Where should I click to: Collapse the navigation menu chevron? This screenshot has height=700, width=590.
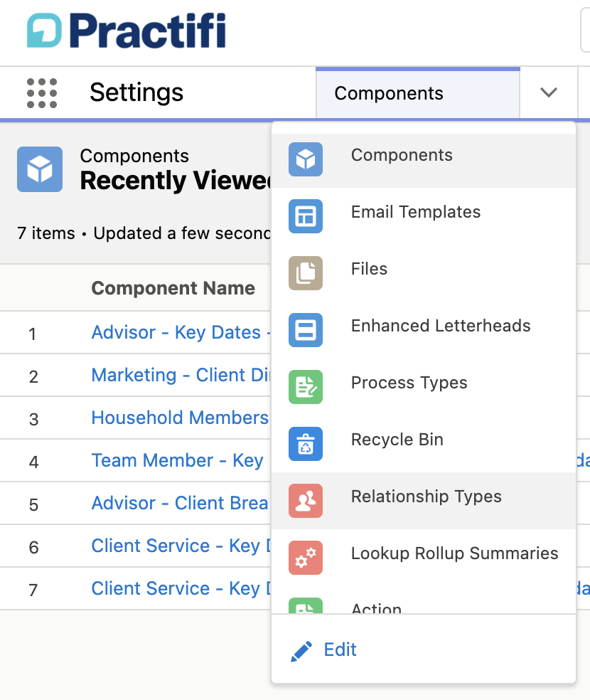pos(549,92)
